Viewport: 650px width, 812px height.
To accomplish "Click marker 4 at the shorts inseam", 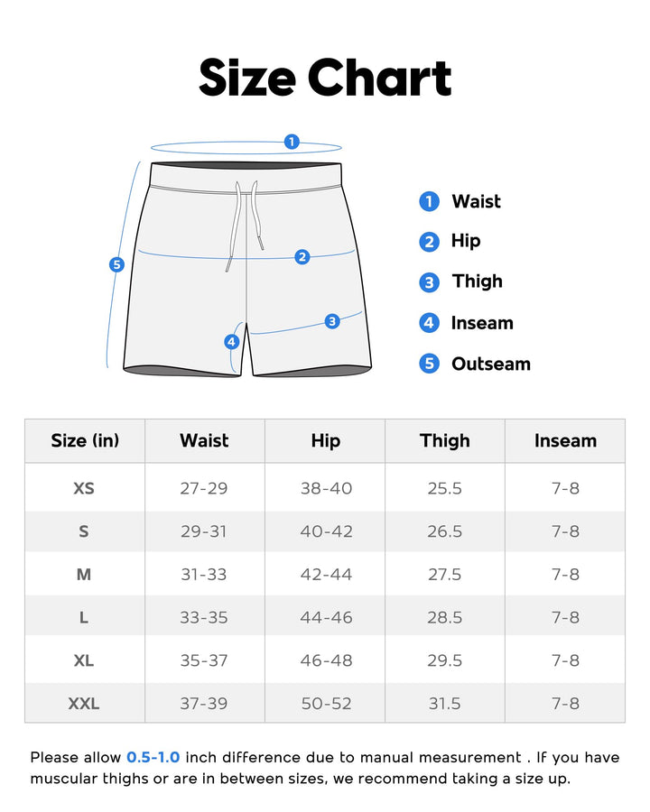I will pos(232,342).
